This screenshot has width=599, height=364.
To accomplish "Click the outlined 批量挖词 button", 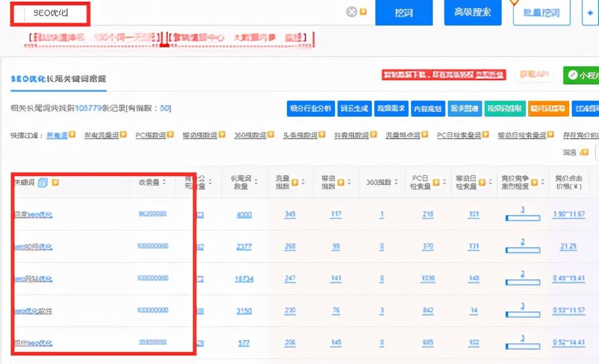I will tap(541, 13).
